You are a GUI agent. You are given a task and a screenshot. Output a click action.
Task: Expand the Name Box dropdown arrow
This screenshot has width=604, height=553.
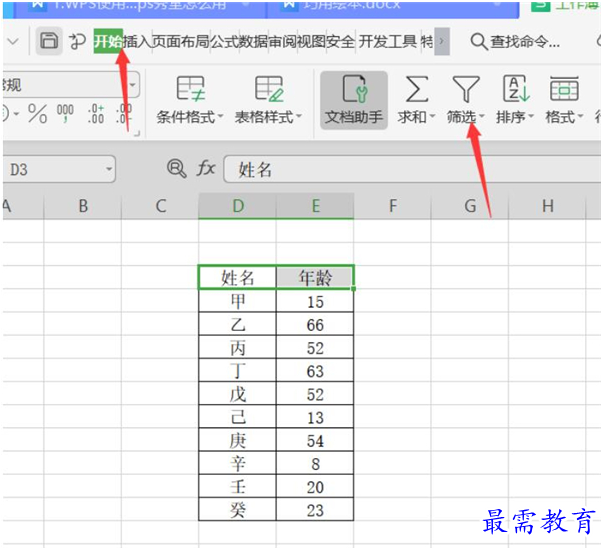pyautogui.click(x=109, y=169)
